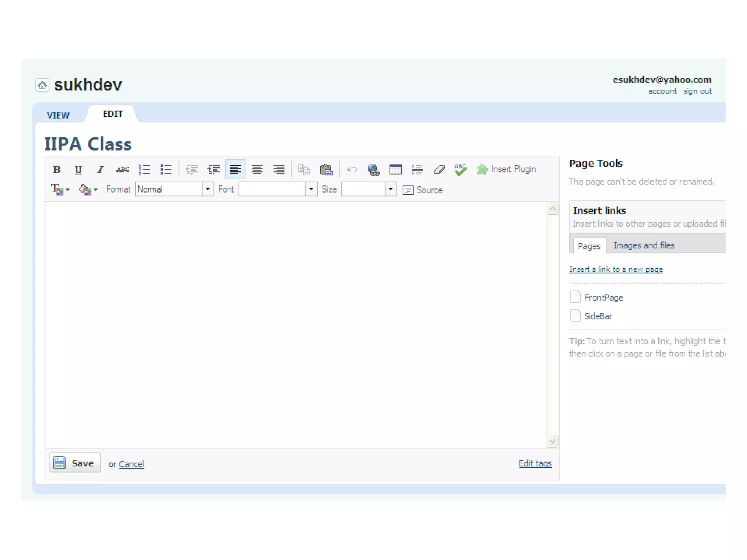Apply strikethrough formatting
The image size is (747, 560).
coord(122,170)
